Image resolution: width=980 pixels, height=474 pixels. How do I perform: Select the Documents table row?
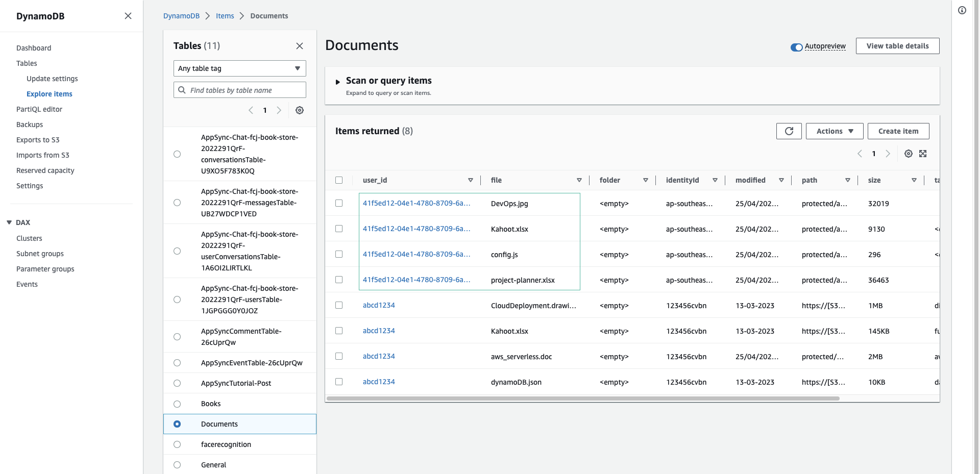click(240, 424)
